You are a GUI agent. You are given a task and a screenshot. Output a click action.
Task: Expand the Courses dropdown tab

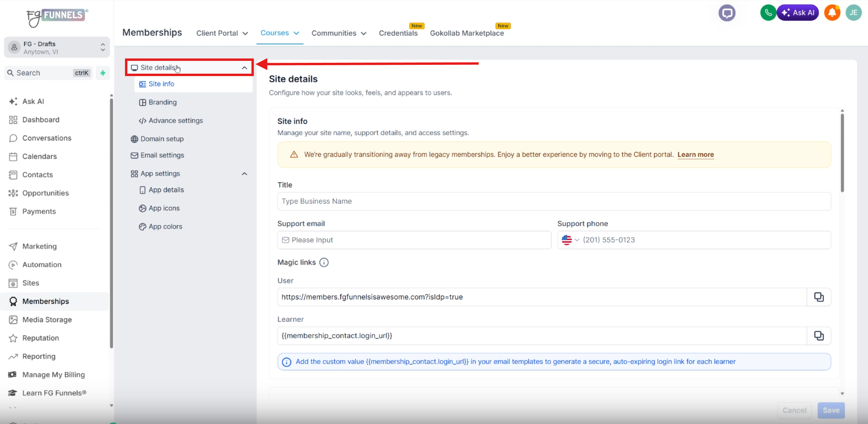tap(280, 33)
